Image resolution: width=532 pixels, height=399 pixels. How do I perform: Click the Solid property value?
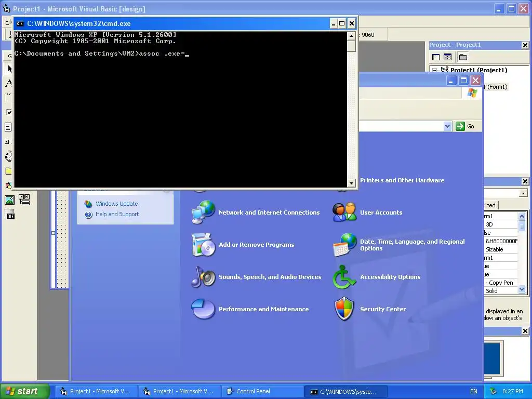501,291
